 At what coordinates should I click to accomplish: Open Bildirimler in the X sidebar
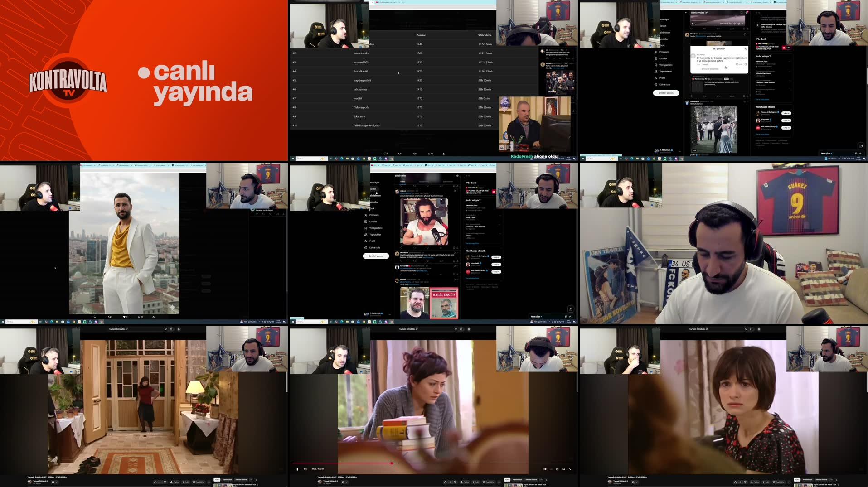point(375,196)
